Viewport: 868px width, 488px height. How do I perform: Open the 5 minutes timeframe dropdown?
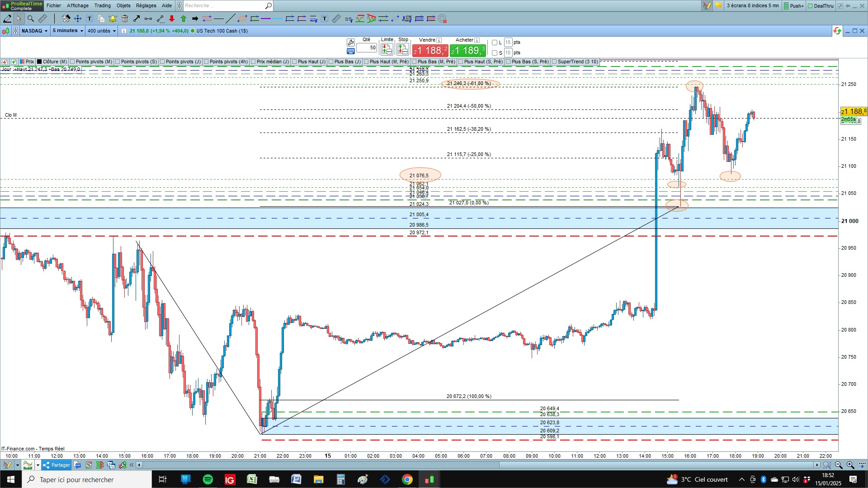[68, 31]
